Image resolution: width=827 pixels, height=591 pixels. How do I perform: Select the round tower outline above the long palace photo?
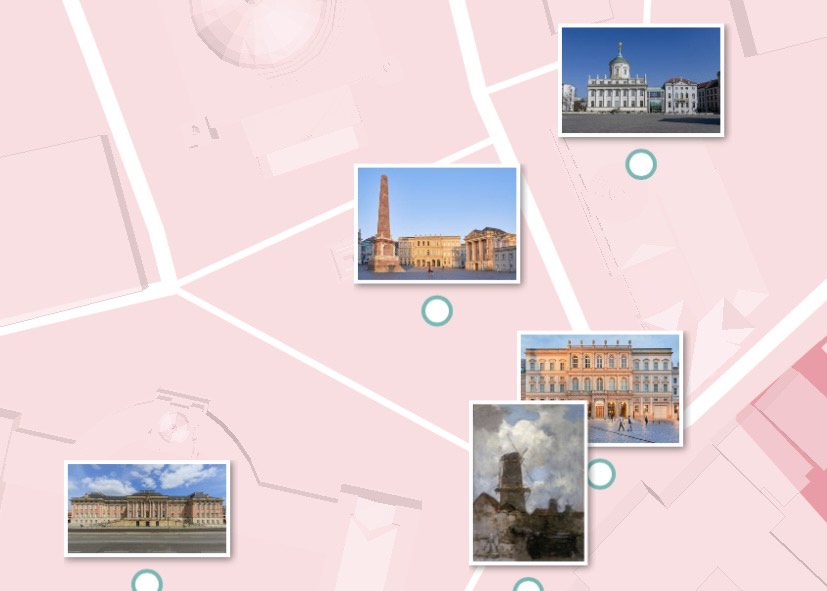tap(173, 426)
